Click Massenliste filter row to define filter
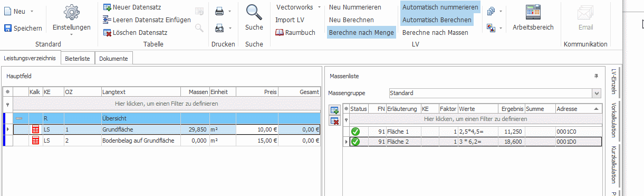 tap(475, 119)
